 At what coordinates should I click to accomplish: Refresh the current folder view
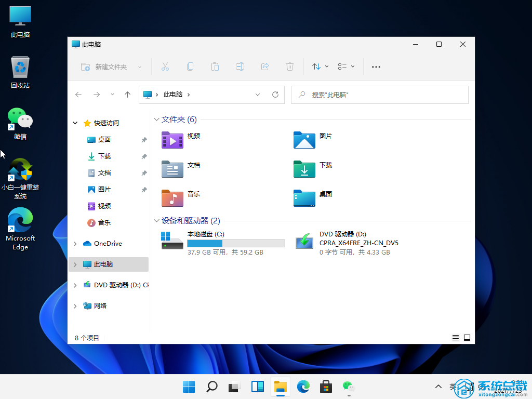coord(275,95)
